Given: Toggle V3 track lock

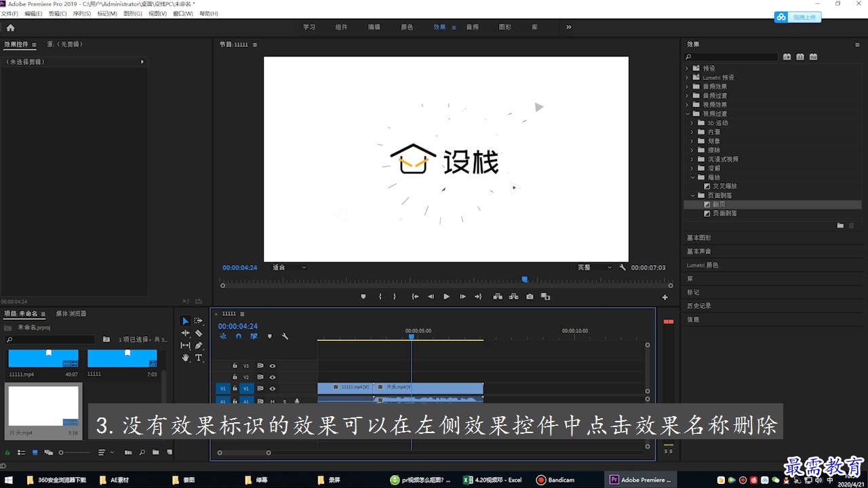Looking at the screenshot, I should pos(235,365).
